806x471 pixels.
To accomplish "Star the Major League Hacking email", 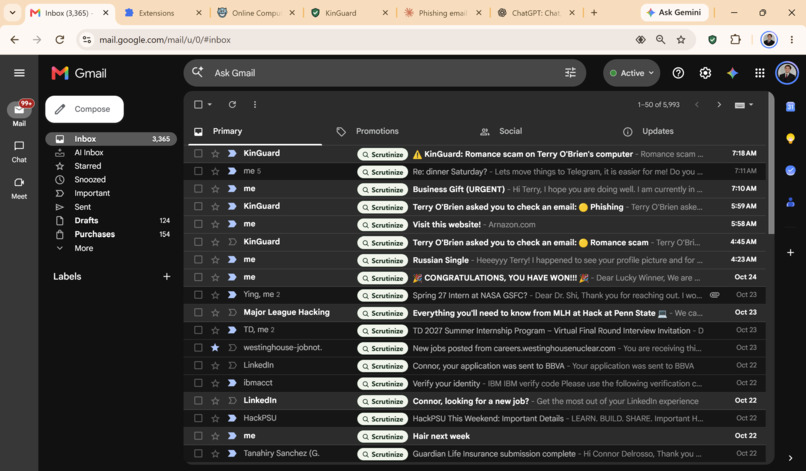I will click(x=215, y=313).
